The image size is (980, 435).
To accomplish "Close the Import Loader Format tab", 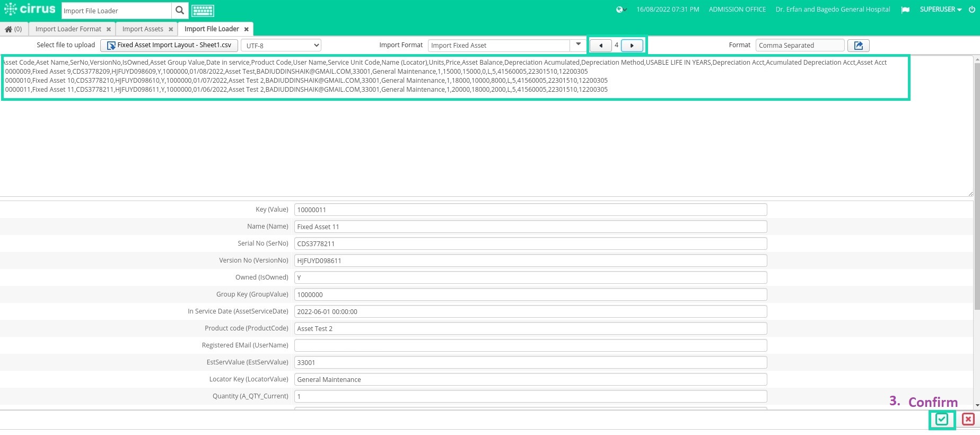I will point(109,30).
